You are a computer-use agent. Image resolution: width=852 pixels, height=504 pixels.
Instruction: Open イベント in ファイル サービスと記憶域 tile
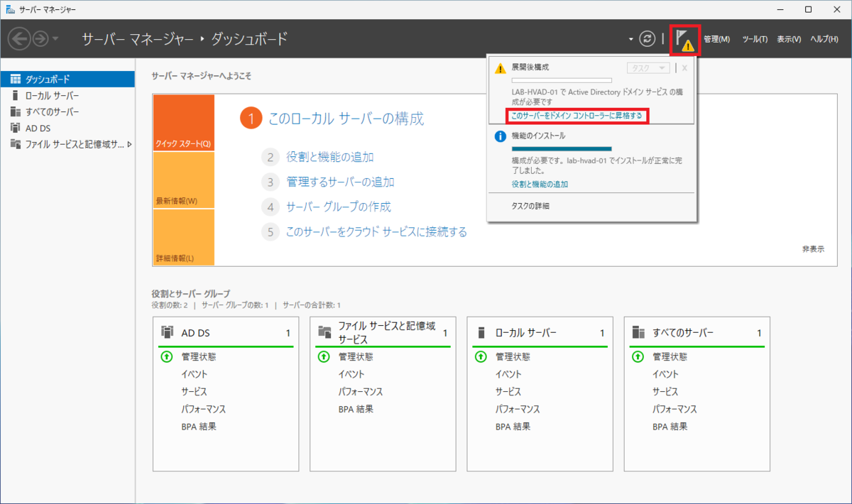point(351,374)
